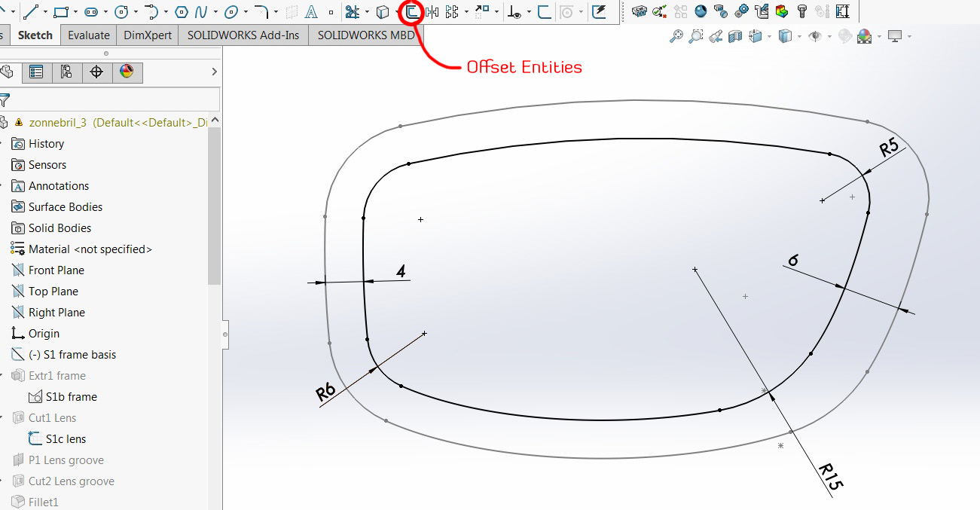Click the feature tree scroll-up arrow
This screenshot has width=980, height=510.
215,121
